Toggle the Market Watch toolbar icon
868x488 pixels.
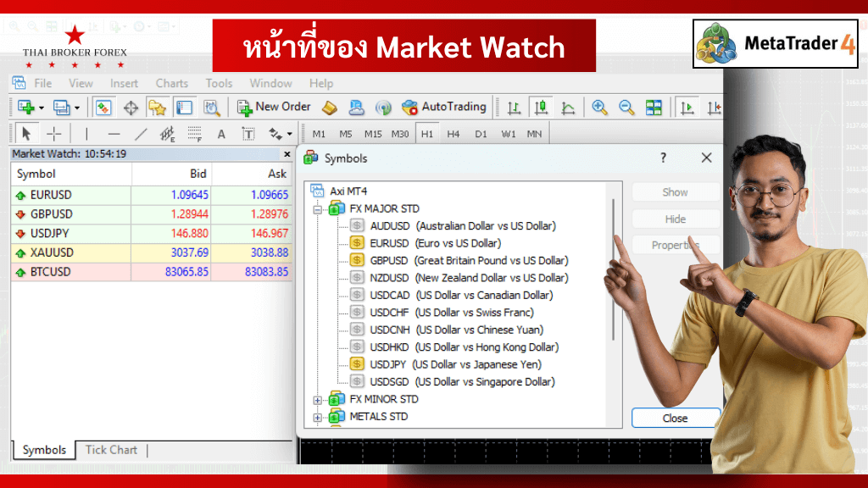coord(103,108)
